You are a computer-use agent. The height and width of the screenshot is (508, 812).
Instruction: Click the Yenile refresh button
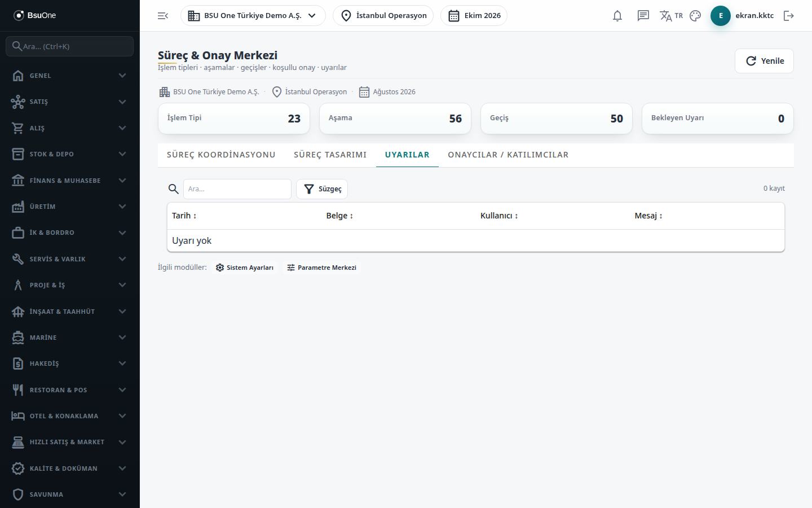point(764,61)
